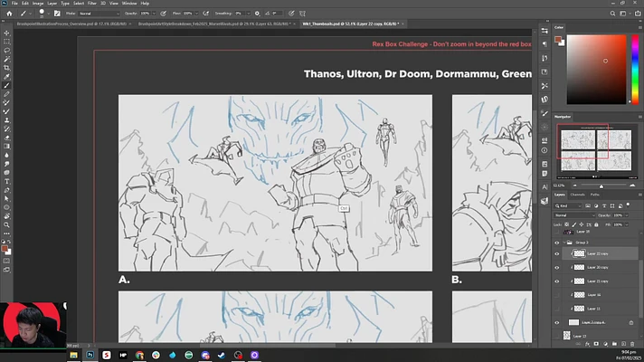The image size is (644, 362).
Task: Open the layer Opacity dropdown
Action: (x=627, y=215)
